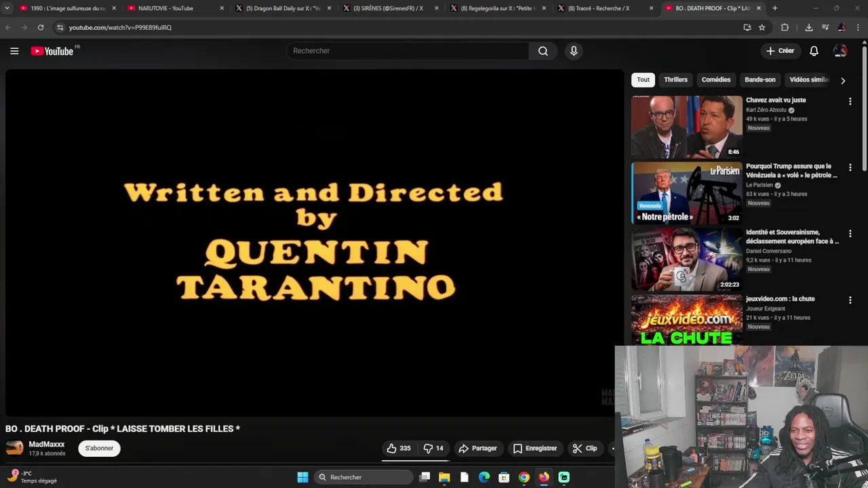Click the video player showing Quentin Tarantino

click(315, 243)
